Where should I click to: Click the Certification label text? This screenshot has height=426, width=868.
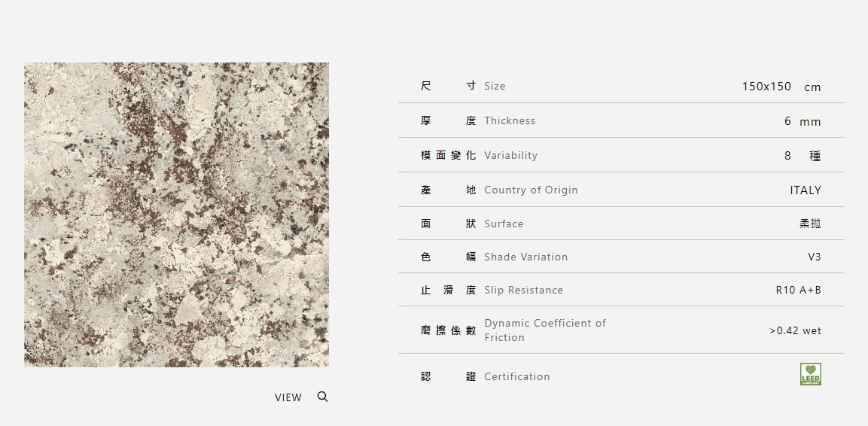pos(516,376)
